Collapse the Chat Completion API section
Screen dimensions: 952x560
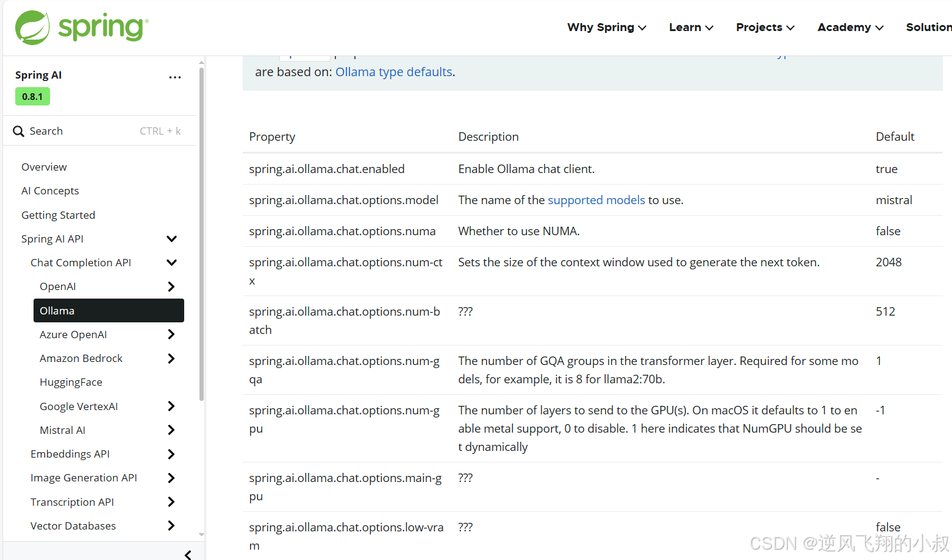coord(172,263)
